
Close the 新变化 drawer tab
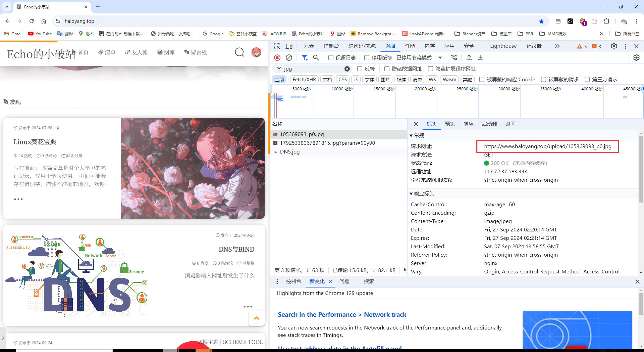331,281
